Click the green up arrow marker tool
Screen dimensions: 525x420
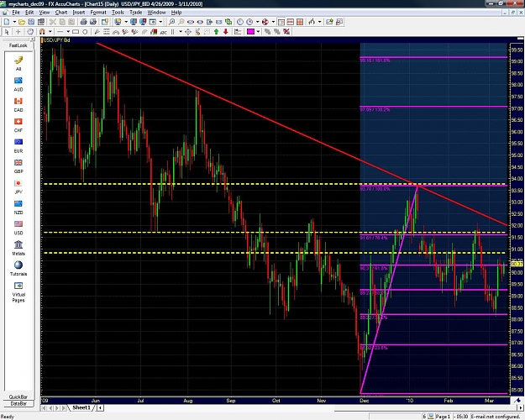[x=216, y=31]
